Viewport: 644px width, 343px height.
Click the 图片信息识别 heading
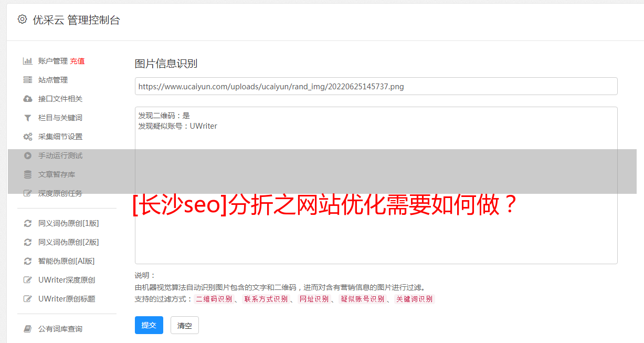click(x=166, y=64)
